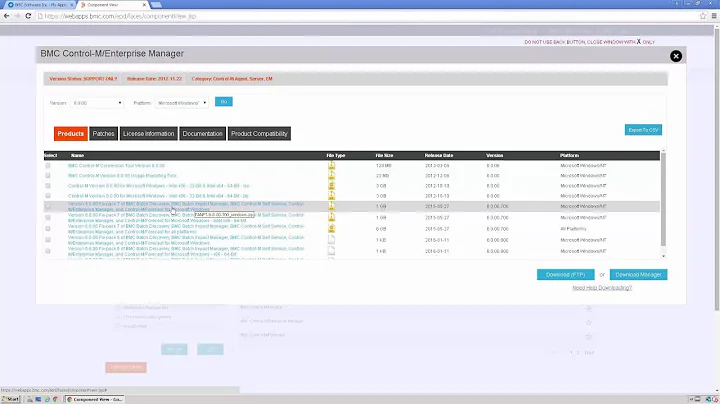The height and width of the screenshot is (404, 720).
Task: Click the browser back arrow
Action: pyautogui.click(x=6, y=16)
